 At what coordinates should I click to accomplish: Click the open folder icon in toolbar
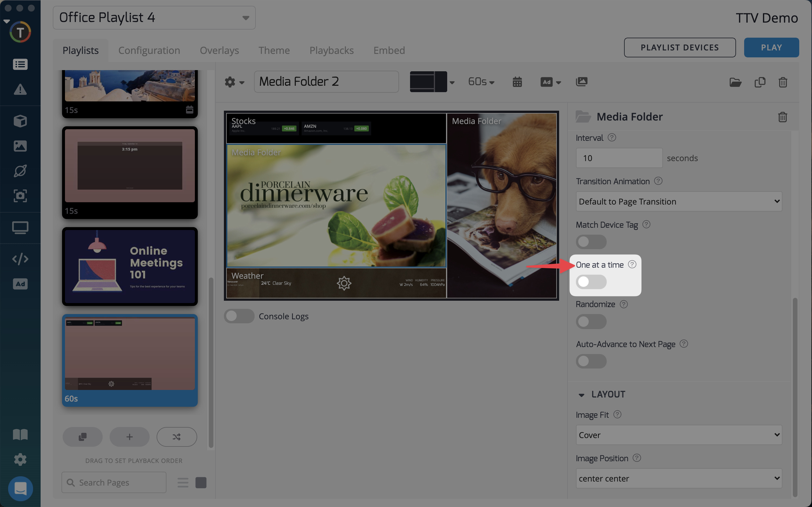tap(735, 82)
